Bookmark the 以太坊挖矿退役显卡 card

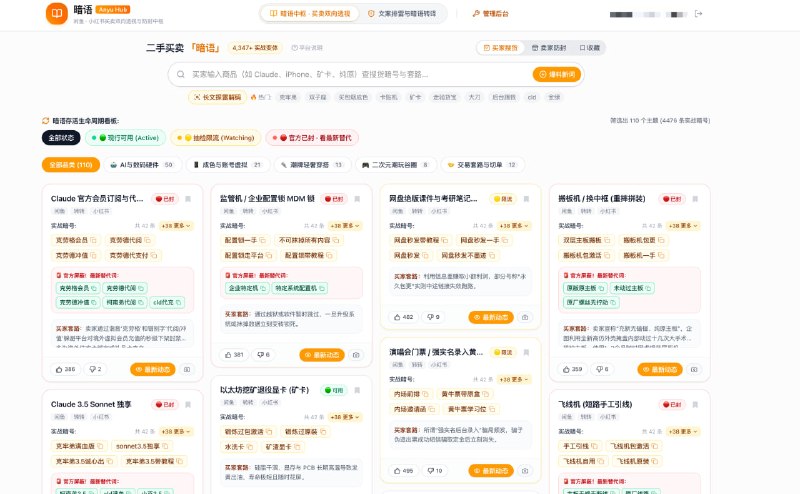pos(357,390)
